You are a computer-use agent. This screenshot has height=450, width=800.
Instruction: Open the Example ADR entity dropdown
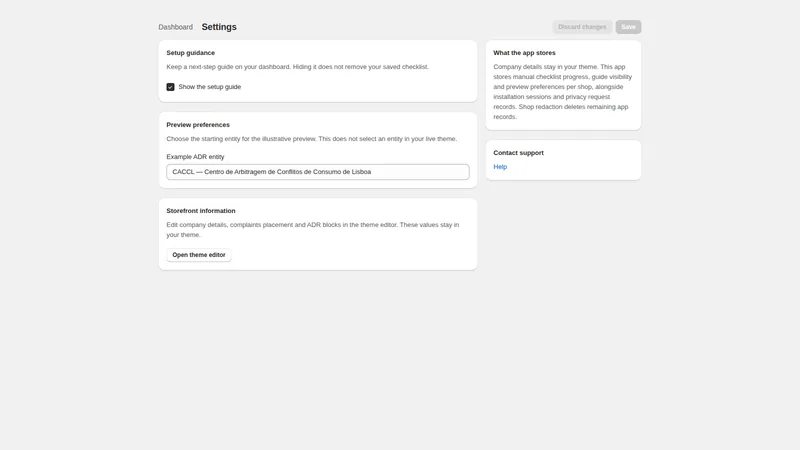click(318, 172)
